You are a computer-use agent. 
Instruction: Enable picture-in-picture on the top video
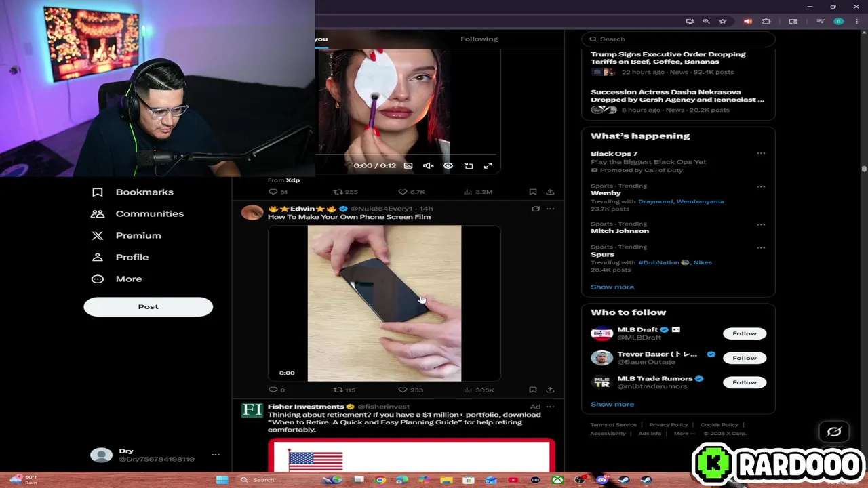coord(468,165)
